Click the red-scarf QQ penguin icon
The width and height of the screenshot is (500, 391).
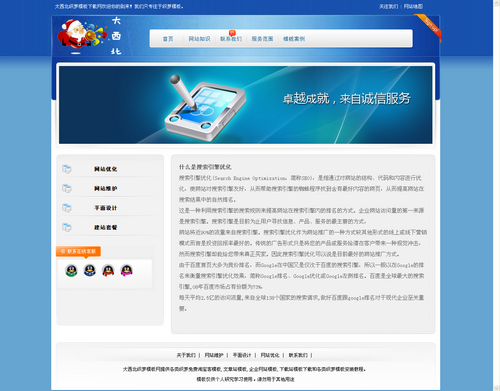point(108,270)
